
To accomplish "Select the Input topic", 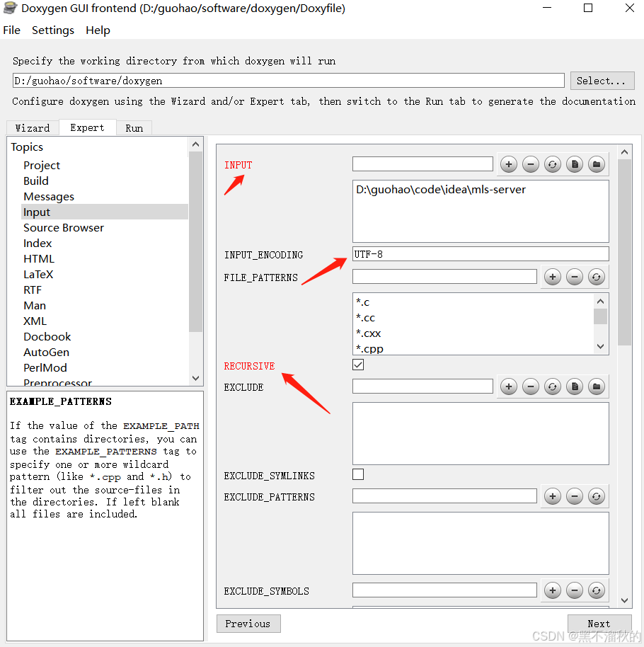I will click(x=105, y=212).
